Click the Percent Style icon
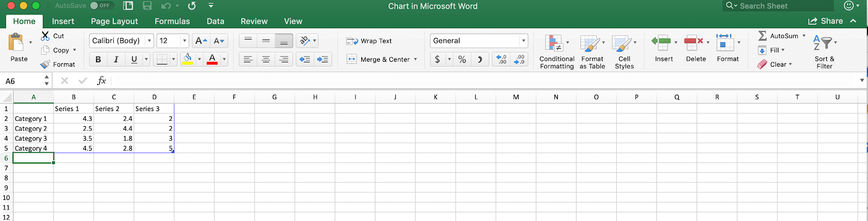Image resolution: width=868 pixels, height=221 pixels. click(x=462, y=60)
